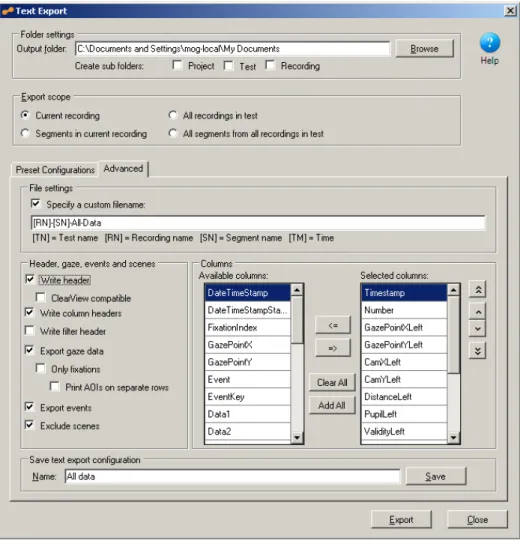
Task: Toggle Specify a custom filename checkbox
Action: point(36,204)
